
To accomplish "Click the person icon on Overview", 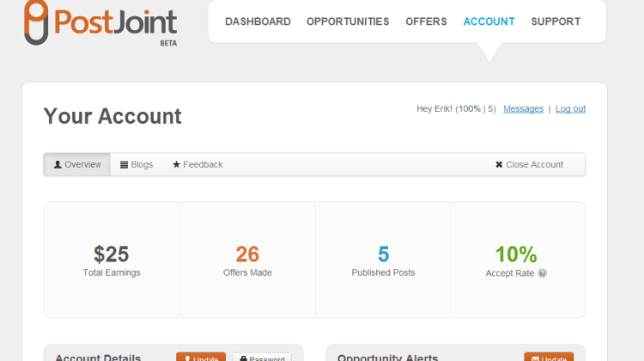I will point(58,164).
